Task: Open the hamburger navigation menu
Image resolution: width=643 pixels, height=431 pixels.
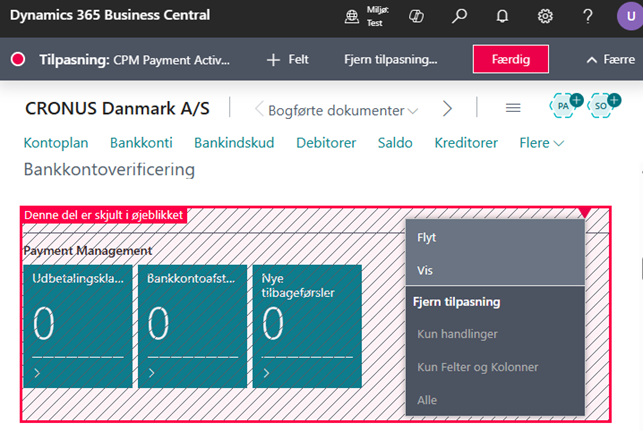Action: [x=513, y=108]
